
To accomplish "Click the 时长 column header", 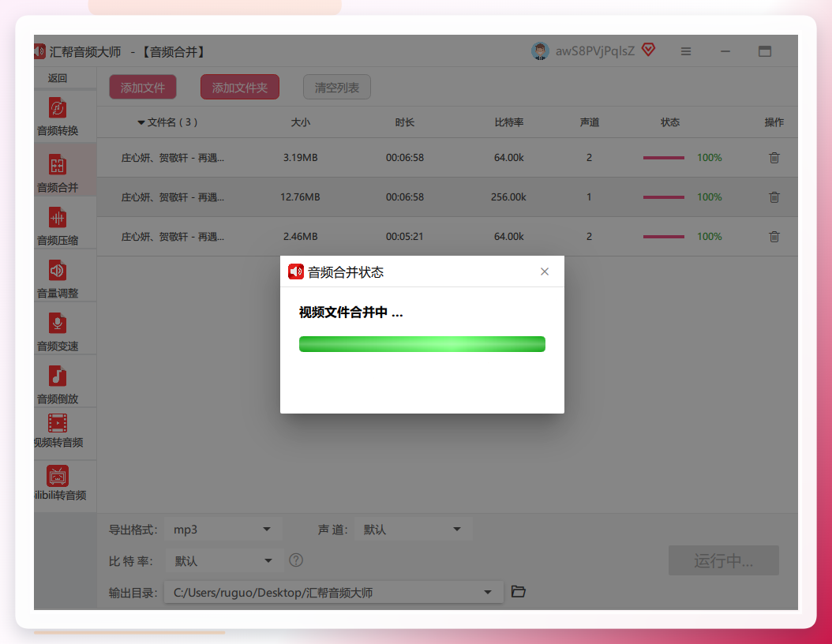I will click(405, 122).
